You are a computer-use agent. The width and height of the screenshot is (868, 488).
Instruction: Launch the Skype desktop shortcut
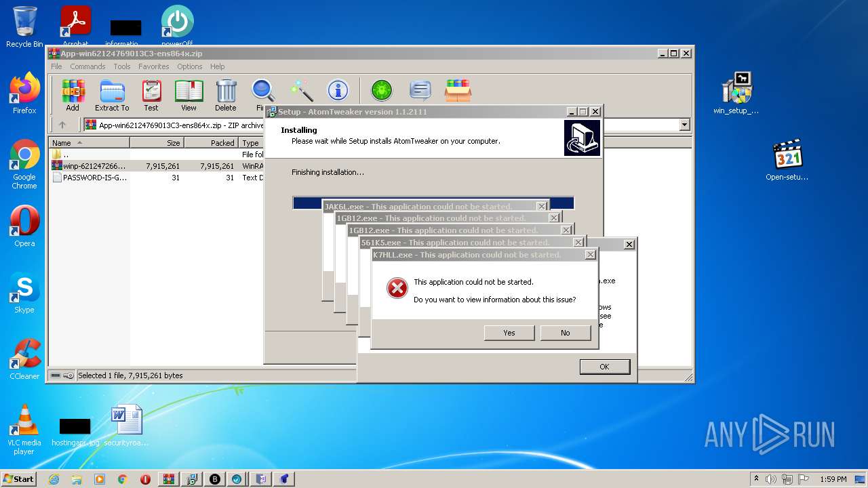pos(24,293)
